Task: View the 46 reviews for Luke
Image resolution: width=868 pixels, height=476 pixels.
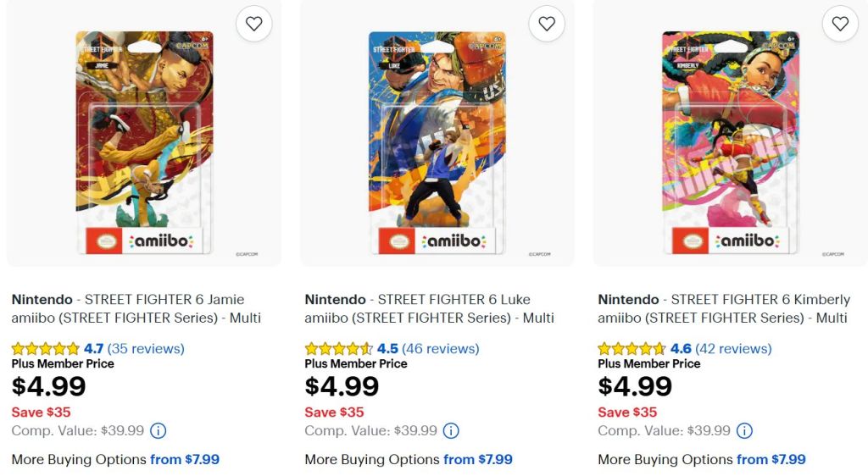Action: pyautogui.click(x=441, y=349)
